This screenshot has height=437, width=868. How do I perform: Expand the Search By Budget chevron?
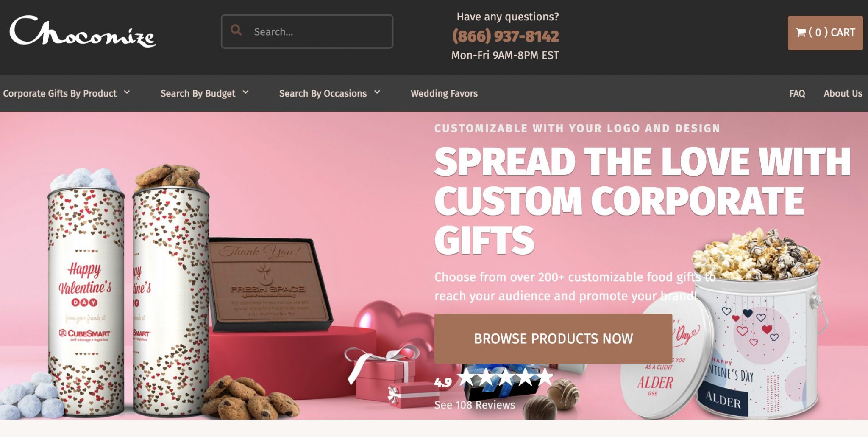tap(245, 92)
